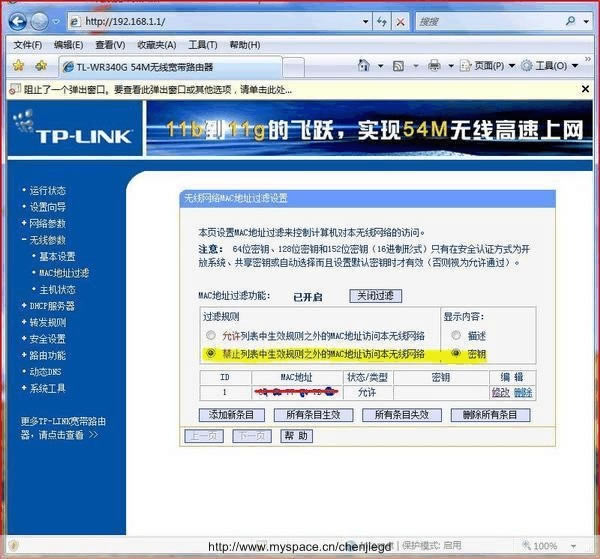This screenshot has height=559, width=600.
Task: Click the Home page icon
Action: pos(364,65)
